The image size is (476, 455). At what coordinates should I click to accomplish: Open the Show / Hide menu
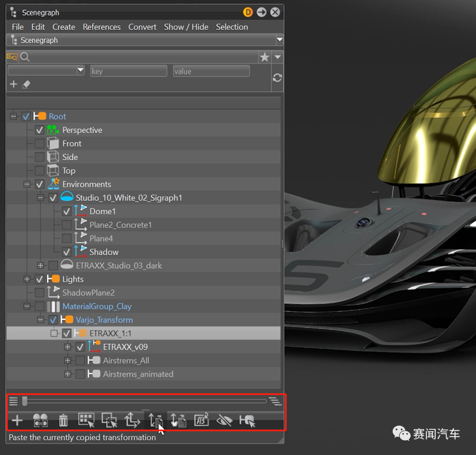pos(186,27)
